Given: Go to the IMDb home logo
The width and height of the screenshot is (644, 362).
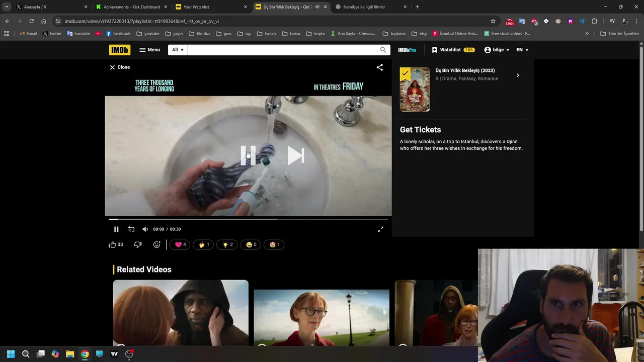Looking at the screenshot, I should (x=119, y=50).
